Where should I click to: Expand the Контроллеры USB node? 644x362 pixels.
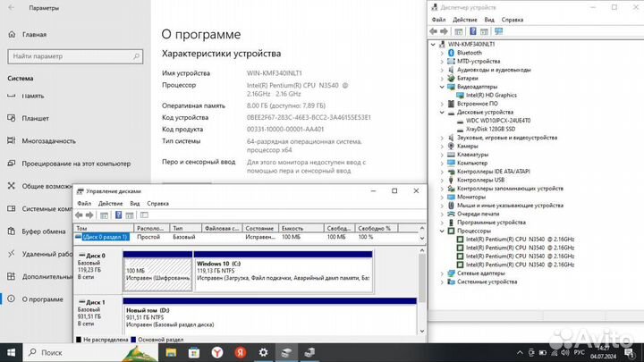coord(442,181)
